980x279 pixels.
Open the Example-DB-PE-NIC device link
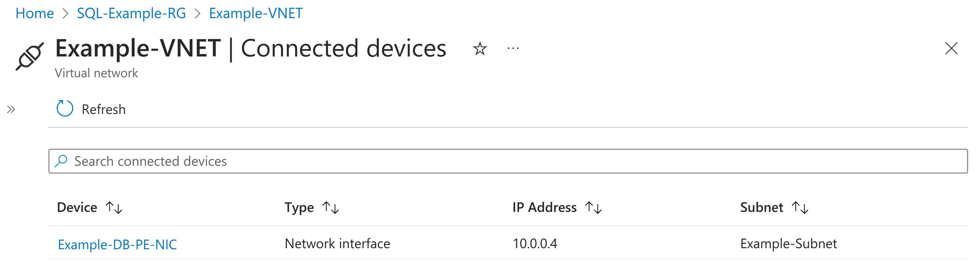[x=117, y=244]
